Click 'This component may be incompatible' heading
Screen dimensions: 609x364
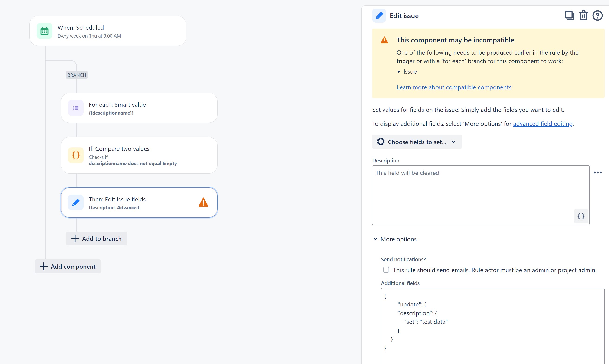click(x=455, y=40)
